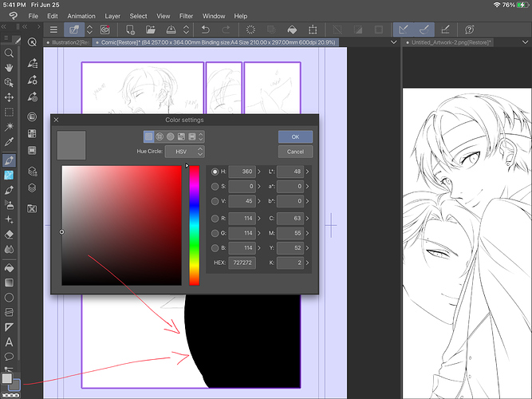
Task: Switch to the Illustration2 document tab
Action: 68,41
